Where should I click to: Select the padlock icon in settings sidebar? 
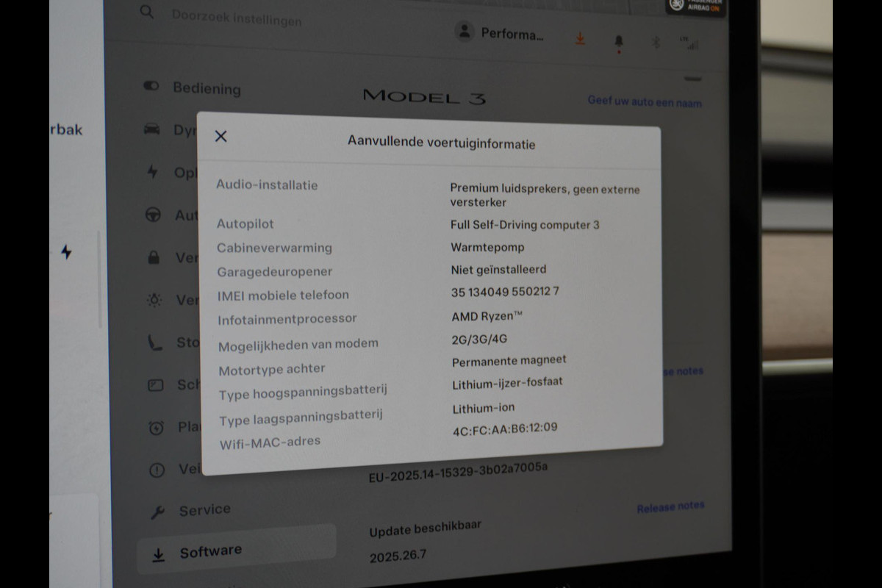coord(154,257)
